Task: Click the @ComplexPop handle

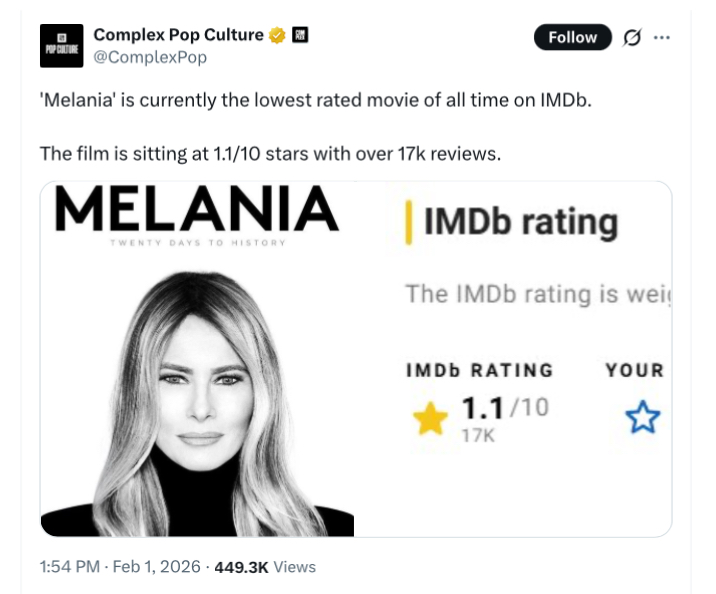Action: (x=150, y=57)
